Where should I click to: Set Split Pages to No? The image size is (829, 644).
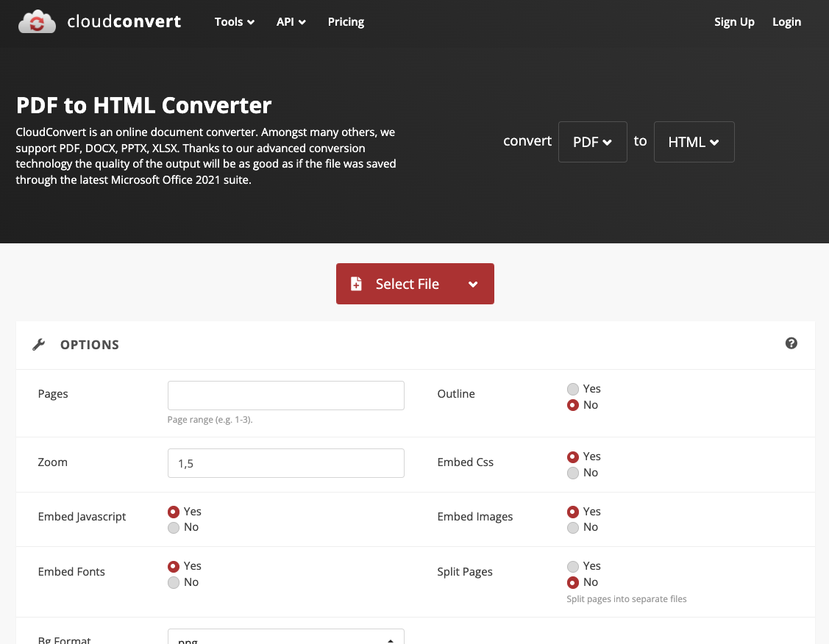(572, 582)
